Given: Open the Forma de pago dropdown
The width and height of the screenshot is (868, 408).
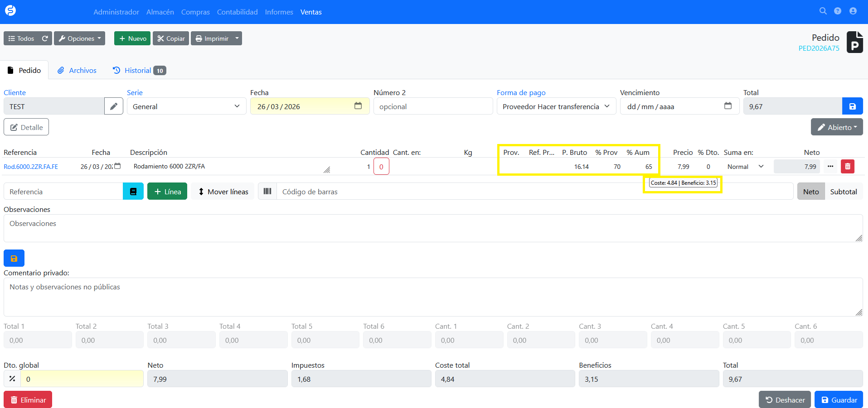Looking at the screenshot, I should click(556, 106).
